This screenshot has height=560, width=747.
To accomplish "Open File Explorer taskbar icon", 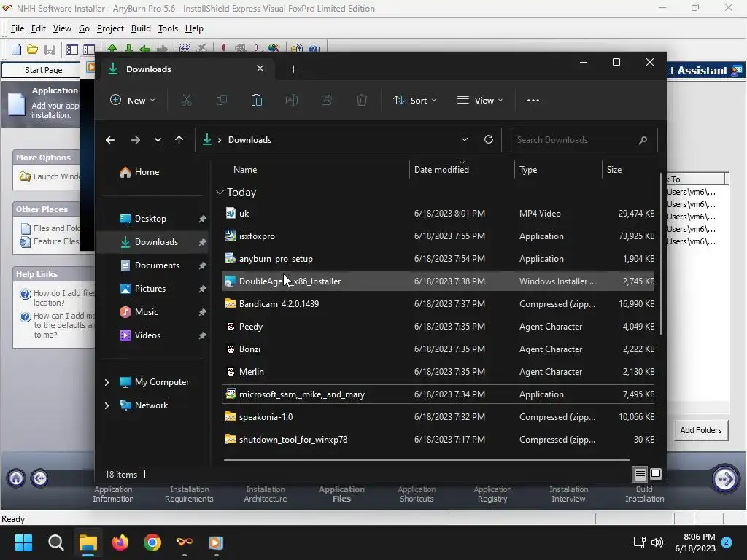I will pos(88,542).
